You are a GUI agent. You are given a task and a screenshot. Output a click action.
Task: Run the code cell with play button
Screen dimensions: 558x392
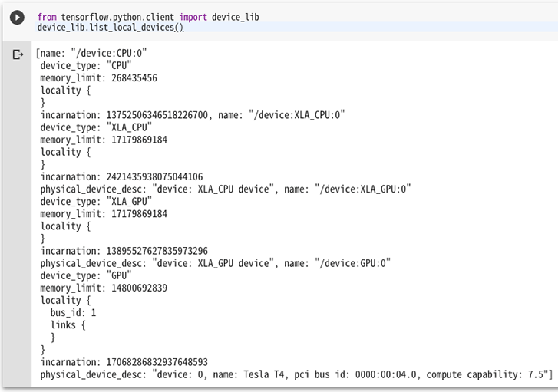(17, 18)
